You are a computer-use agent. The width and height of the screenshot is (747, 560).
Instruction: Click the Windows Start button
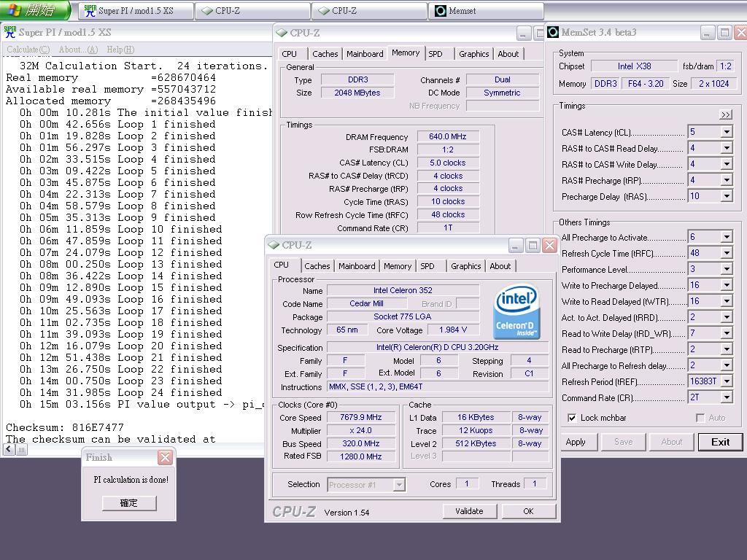point(35,10)
